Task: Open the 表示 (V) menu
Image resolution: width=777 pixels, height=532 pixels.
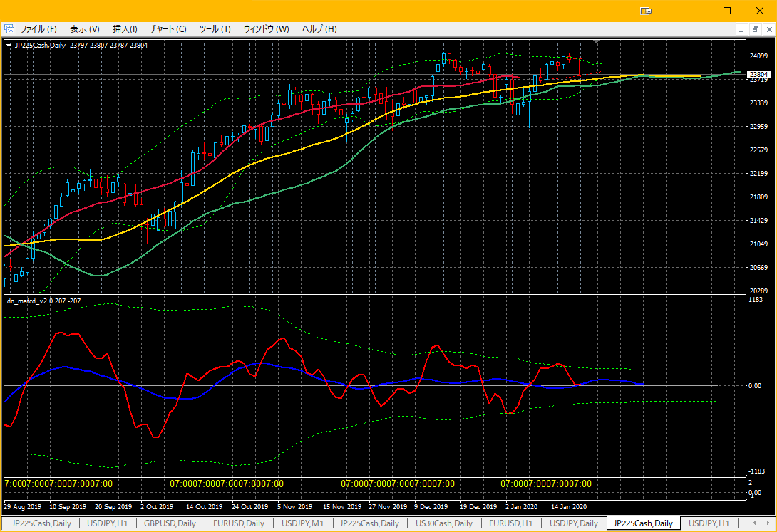Action: [84, 29]
